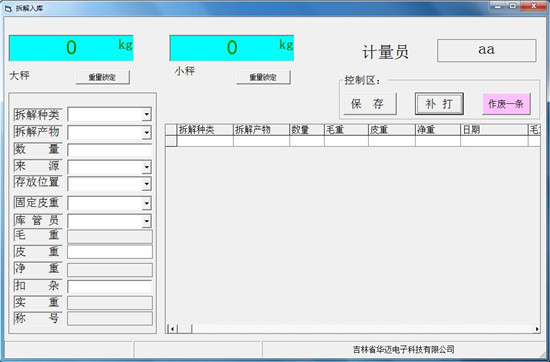Click 重量锁定 button under 小秤

[263, 78]
